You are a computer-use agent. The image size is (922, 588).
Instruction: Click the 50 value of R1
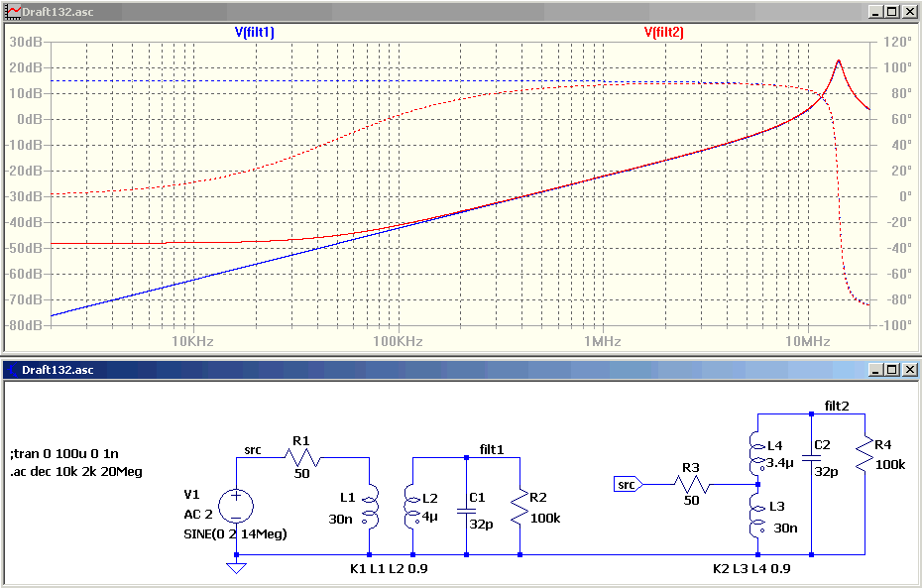click(301, 473)
